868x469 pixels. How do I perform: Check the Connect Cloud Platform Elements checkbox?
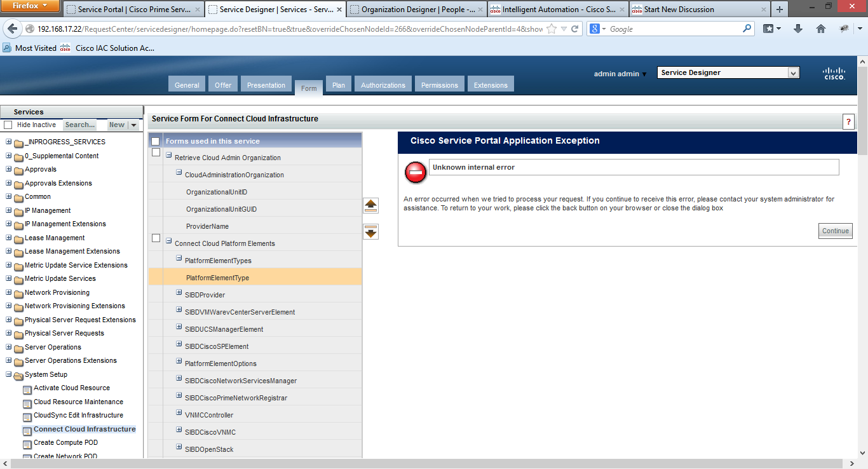pyautogui.click(x=156, y=238)
